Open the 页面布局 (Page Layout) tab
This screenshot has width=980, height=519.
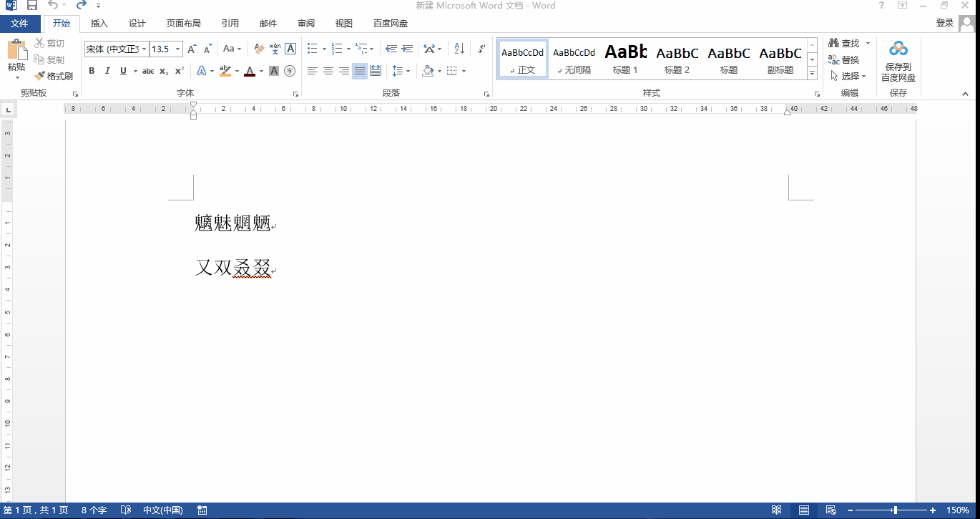point(184,24)
